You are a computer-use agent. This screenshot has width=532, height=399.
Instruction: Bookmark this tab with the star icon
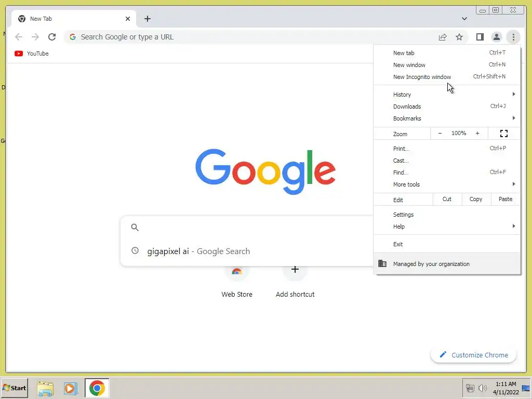459,37
